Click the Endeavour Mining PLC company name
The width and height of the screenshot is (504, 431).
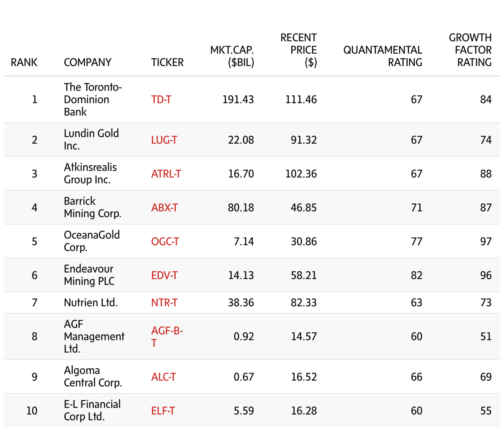(89, 275)
